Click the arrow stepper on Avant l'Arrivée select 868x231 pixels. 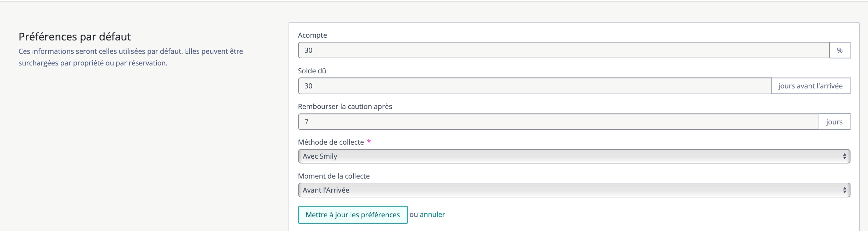pyautogui.click(x=844, y=190)
